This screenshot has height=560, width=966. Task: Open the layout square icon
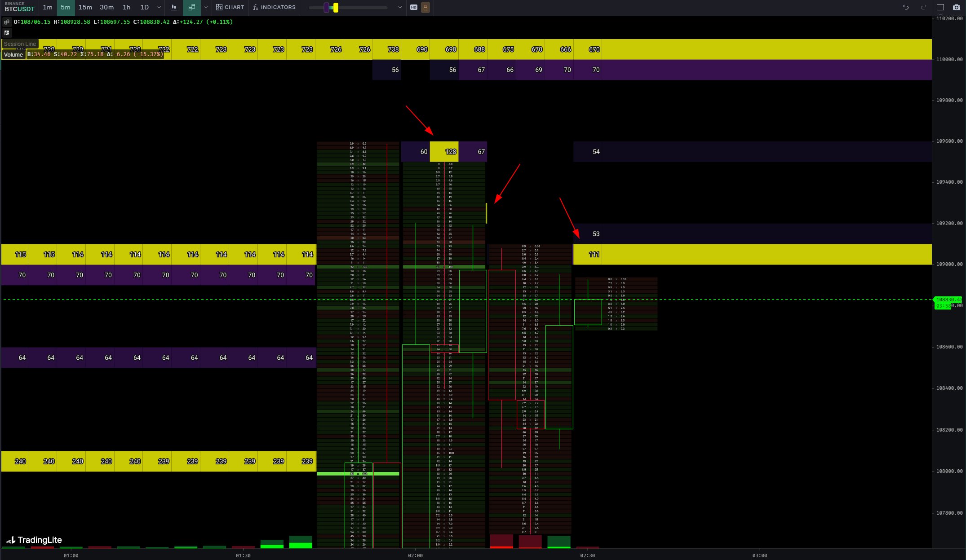(x=940, y=7)
